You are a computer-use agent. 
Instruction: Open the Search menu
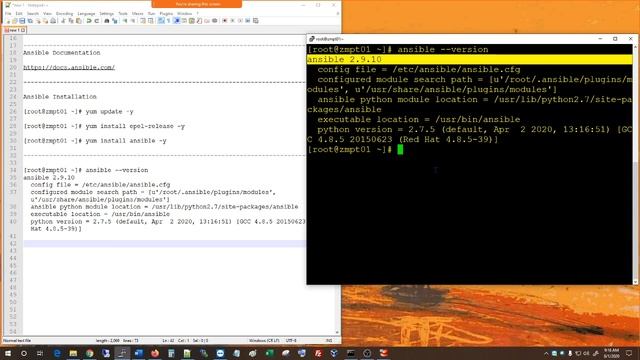(x=33, y=13)
